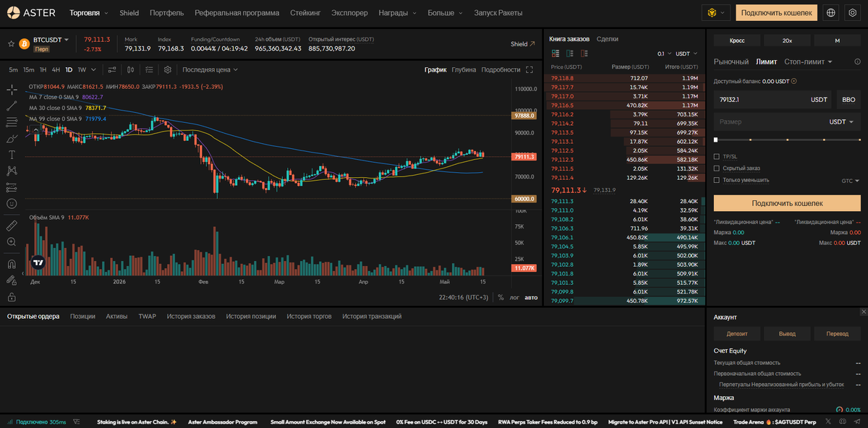Switch to Глубина chart view
Screen dimensions: 868x428
[x=464, y=70]
